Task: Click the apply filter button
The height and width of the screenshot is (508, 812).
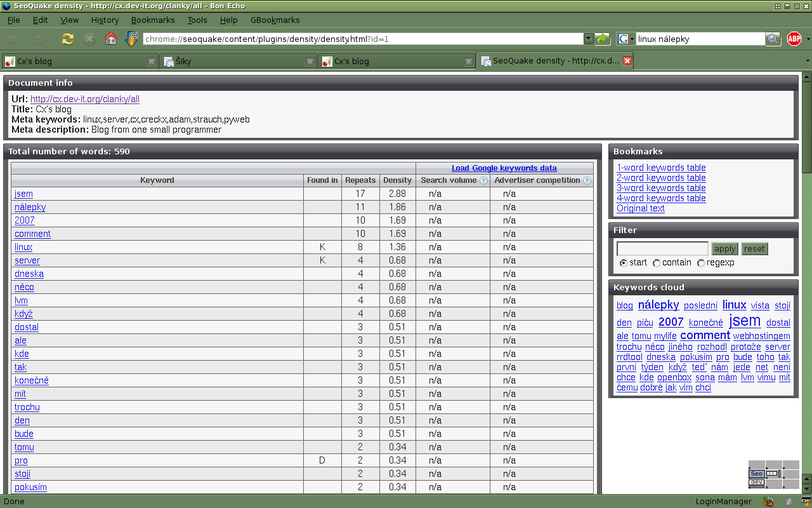Action: point(724,249)
